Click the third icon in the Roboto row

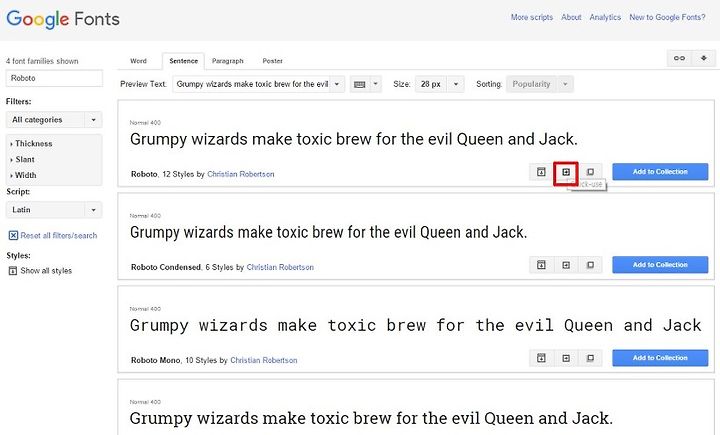click(x=590, y=172)
